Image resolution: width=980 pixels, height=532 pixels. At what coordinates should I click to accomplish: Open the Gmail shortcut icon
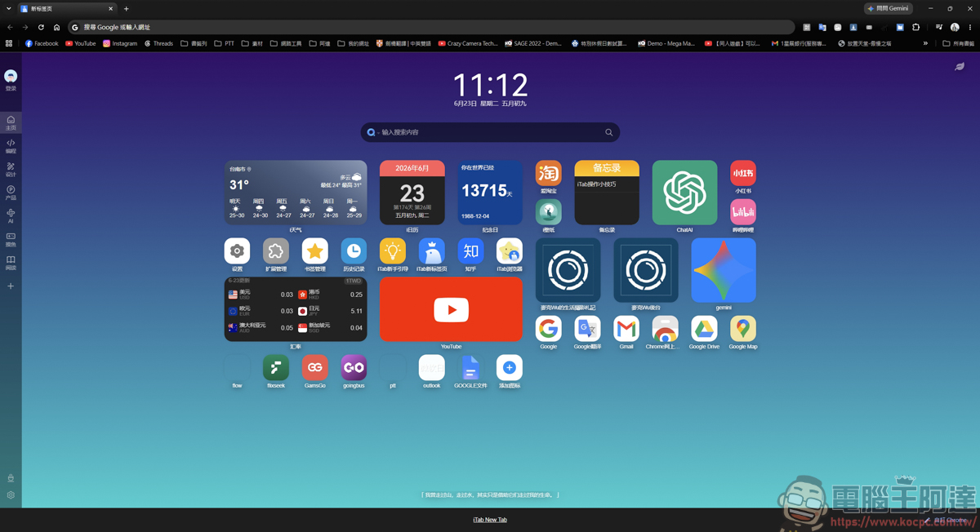tap(626, 329)
